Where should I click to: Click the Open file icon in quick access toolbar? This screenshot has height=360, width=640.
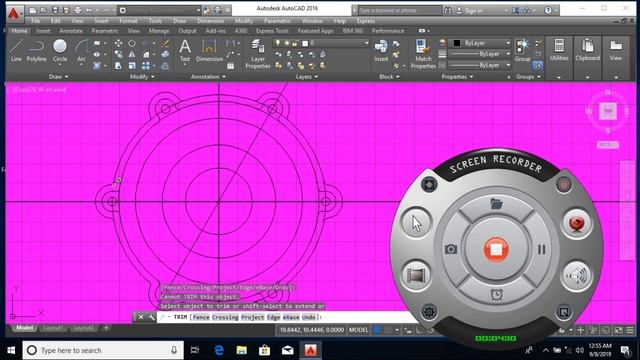click(x=44, y=10)
